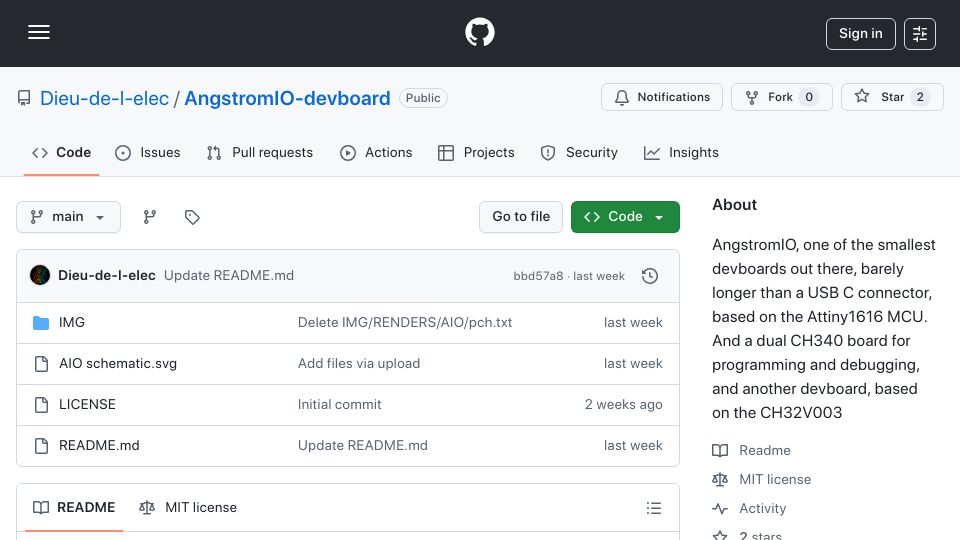Switch to the Issues tab
Screen dimensions: 960x540
(x=148, y=152)
